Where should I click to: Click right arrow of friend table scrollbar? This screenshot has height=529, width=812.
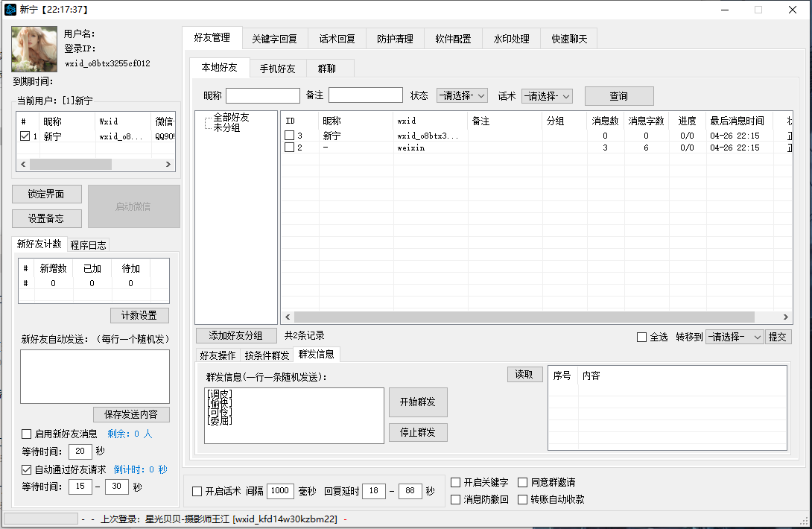[x=786, y=317]
